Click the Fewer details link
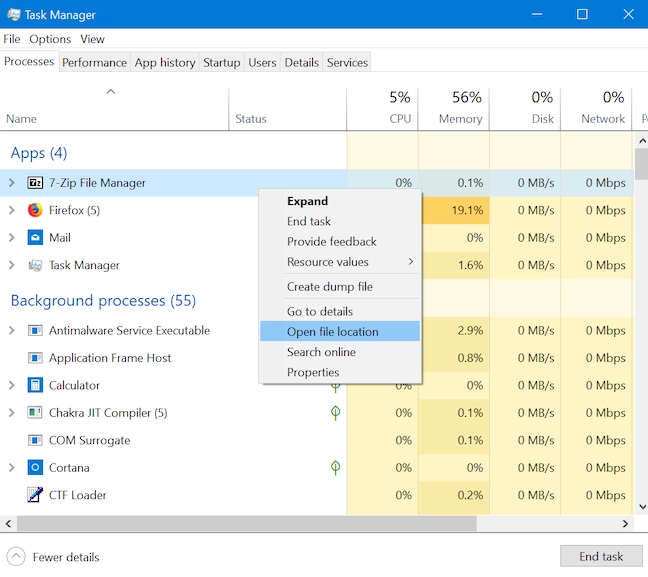Image resolution: width=648 pixels, height=577 pixels. click(66, 557)
